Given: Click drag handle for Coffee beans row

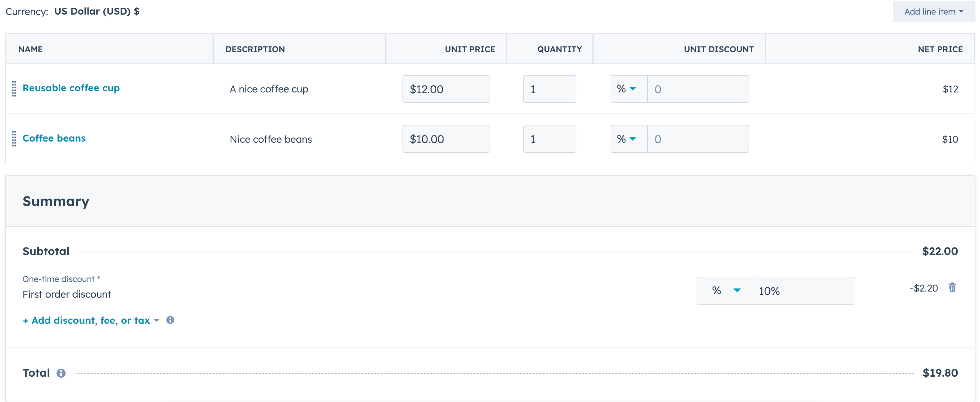Looking at the screenshot, I should pyautogui.click(x=14, y=139).
